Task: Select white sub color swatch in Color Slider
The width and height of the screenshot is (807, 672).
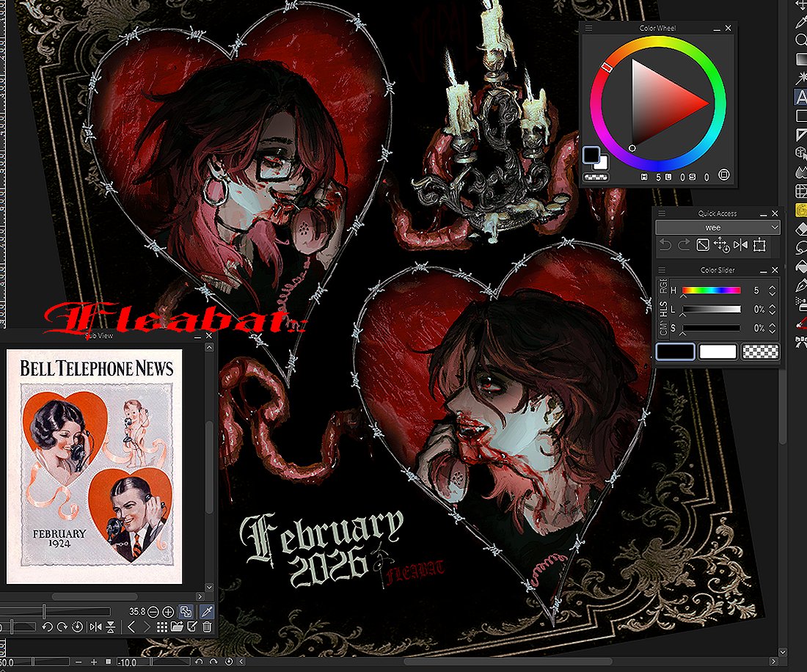Action: [718, 351]
